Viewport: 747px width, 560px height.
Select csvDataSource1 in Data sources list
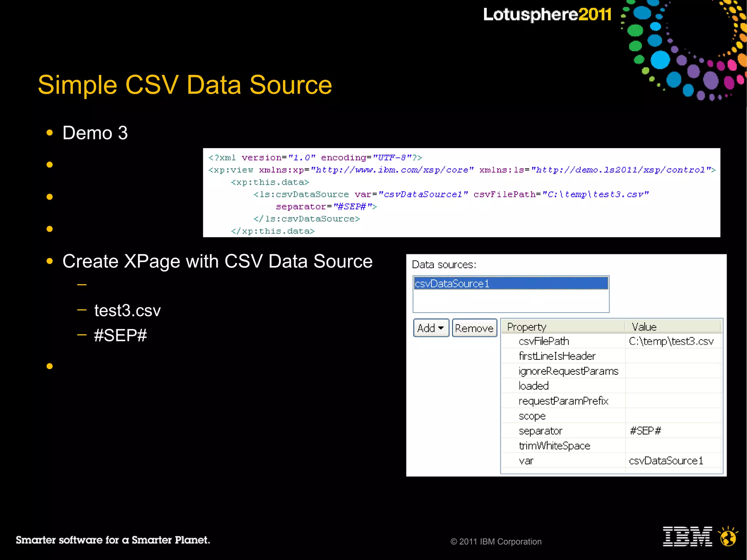click(x=511, y=283)
